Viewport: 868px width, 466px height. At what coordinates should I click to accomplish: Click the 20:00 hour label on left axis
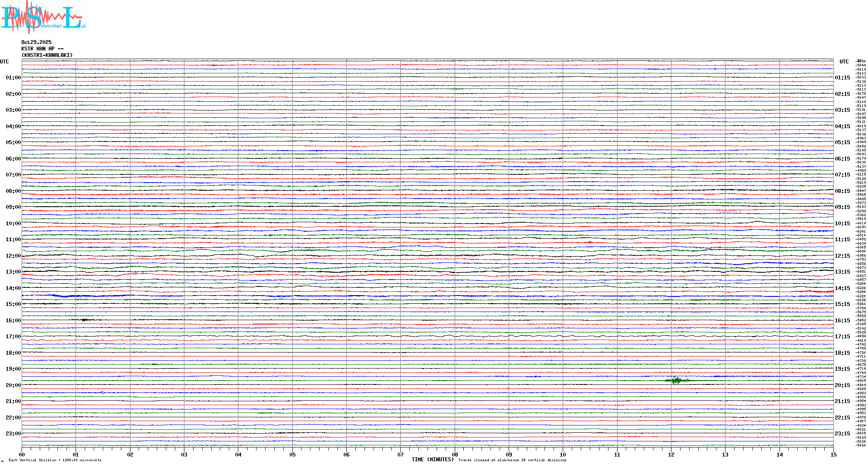tap(13, 385)
